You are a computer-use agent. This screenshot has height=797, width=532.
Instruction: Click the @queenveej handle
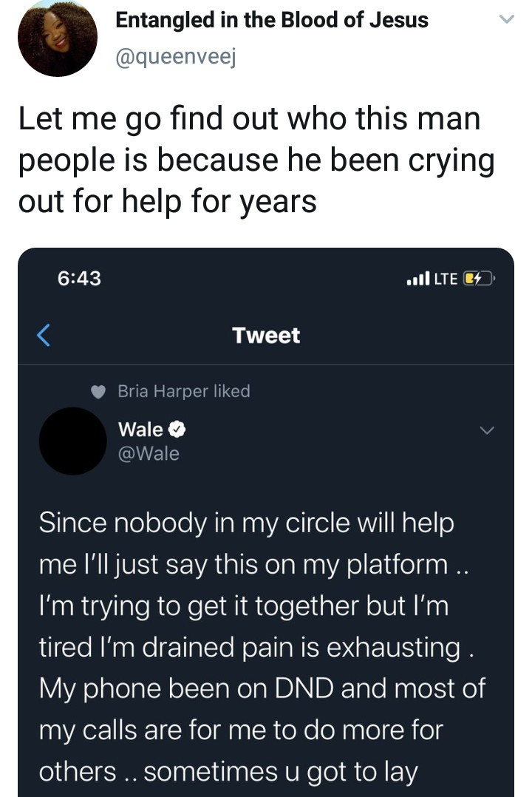176,58
